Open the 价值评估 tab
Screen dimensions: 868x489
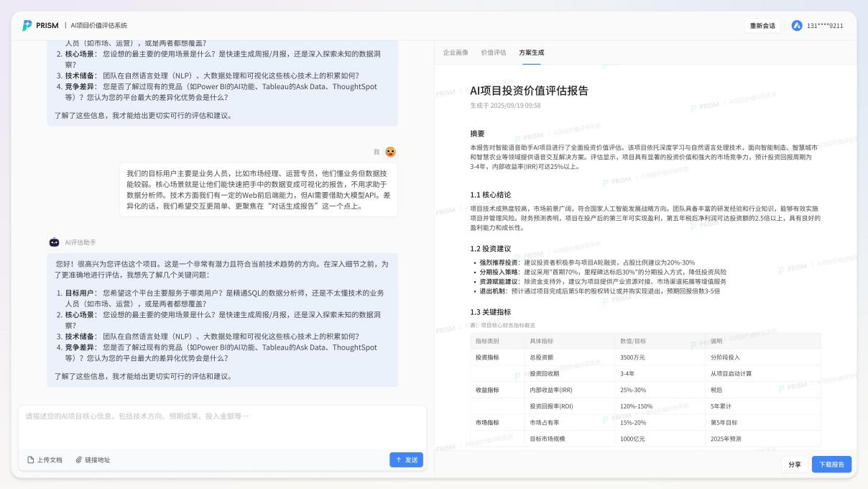click(494, 52)
